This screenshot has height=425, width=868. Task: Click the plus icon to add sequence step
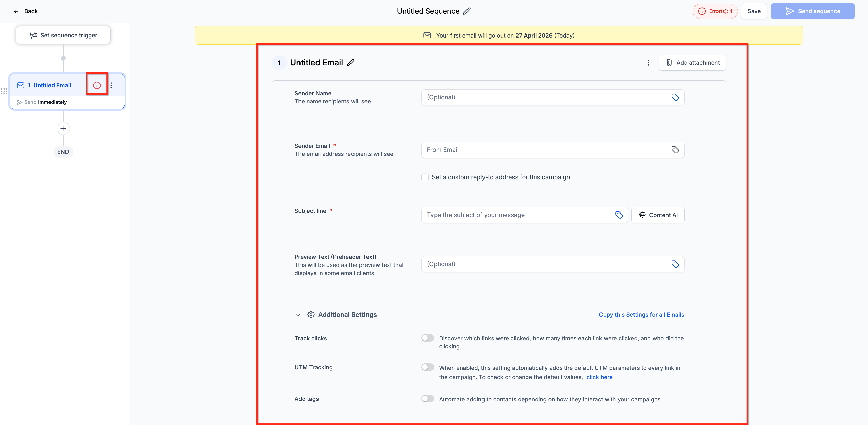[63, 129]
